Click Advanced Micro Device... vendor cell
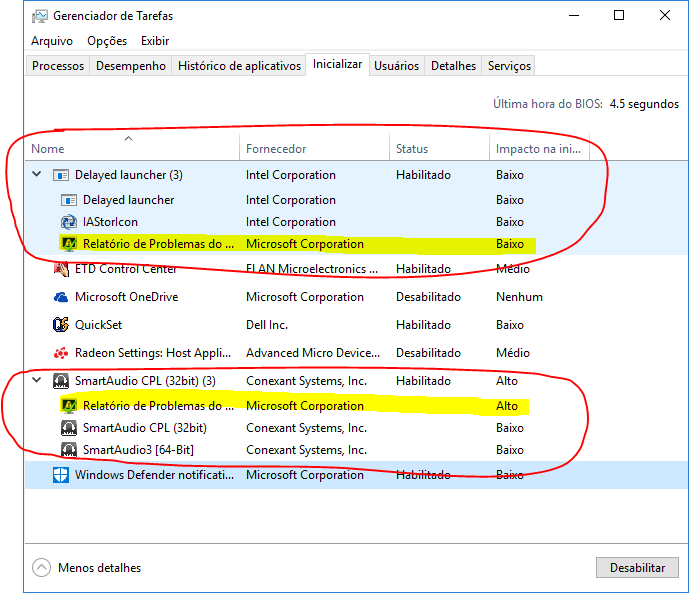This screenshot has width=689, height=593. (313, 353)
